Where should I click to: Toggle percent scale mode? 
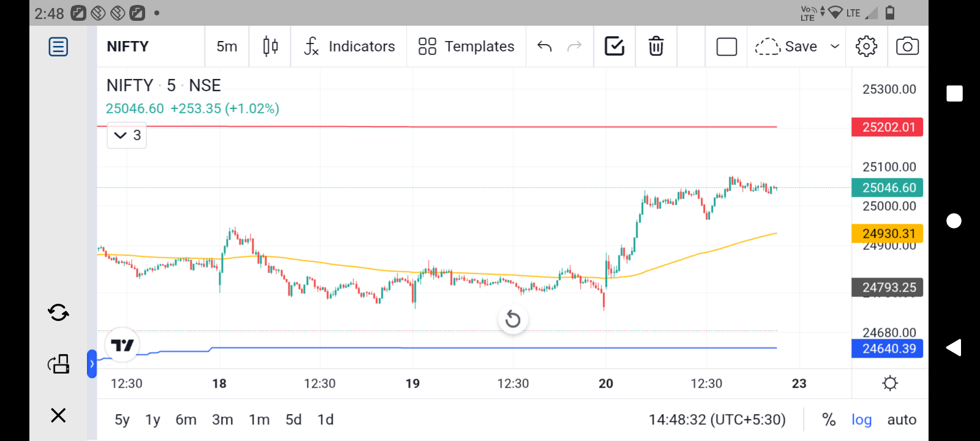pos(829,420)
